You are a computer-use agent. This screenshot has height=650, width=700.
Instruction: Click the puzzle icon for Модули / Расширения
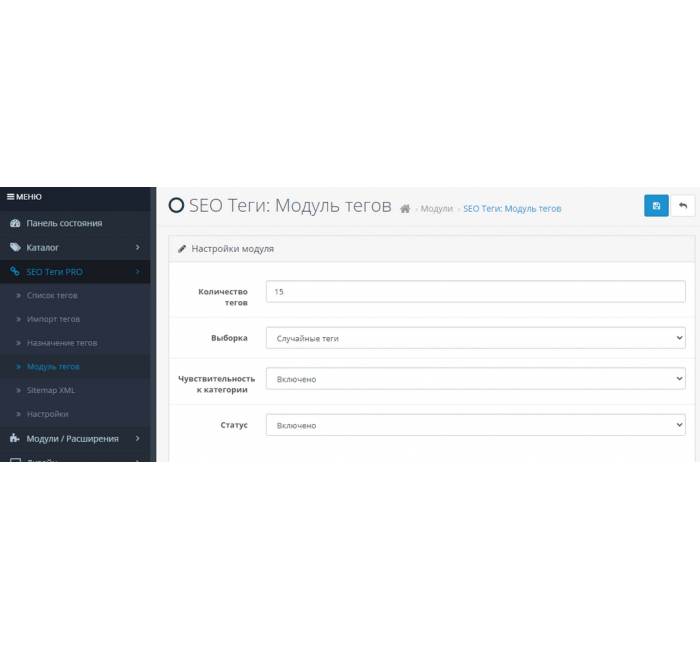15,438
